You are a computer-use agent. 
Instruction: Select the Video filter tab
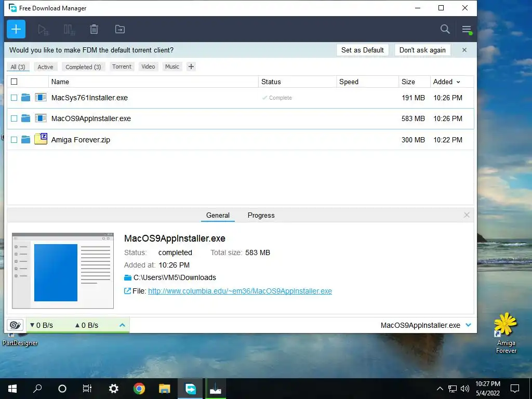tap(148, 66)
